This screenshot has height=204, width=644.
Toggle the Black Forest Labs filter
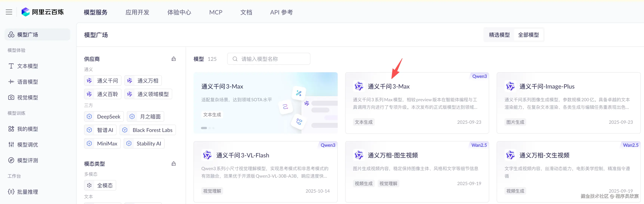coord(148,130)
